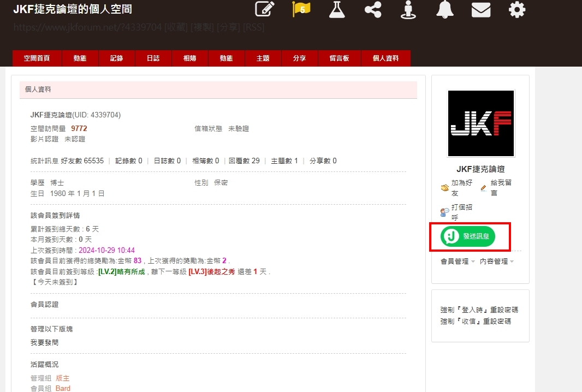582x392 pixels.
Task: Click the 版主 management group link
Action: (x=62, y=378)
